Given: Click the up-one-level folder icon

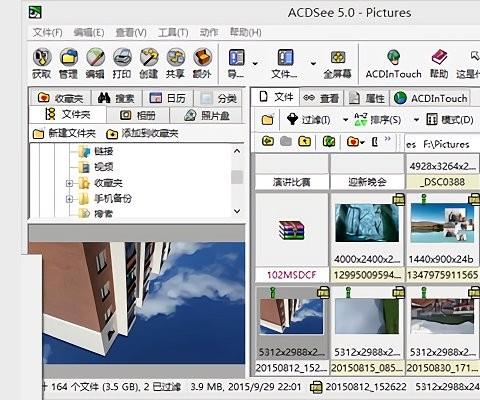Looking at the screenshot, I should pyautogui.click(x=304, y=142).
